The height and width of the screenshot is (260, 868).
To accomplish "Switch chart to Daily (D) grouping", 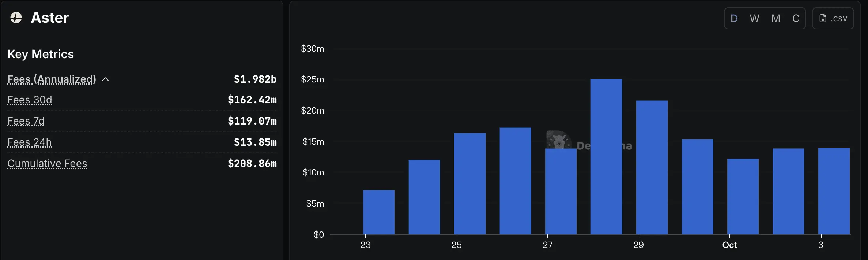I will click(734, 18).
